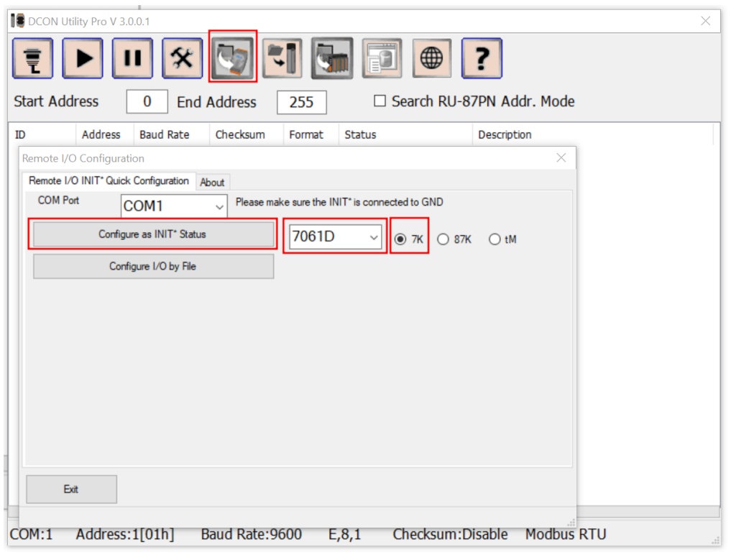Viewport: 736px width, 560px height.
Task: Click 'Address:1[01h]' in the status bar
Action: (x=125, y=535)
